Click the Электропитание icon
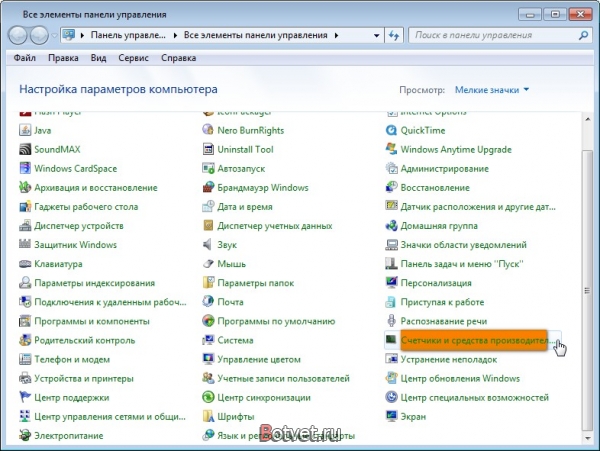The height and width of the screenshot is (451, 600). (x=25, y=435)
